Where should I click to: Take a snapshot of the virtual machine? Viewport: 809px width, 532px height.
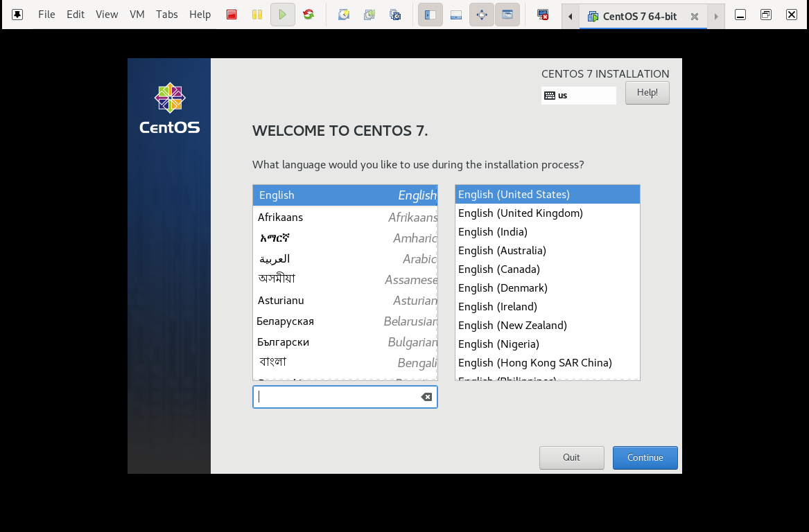[x=344, y=15]
